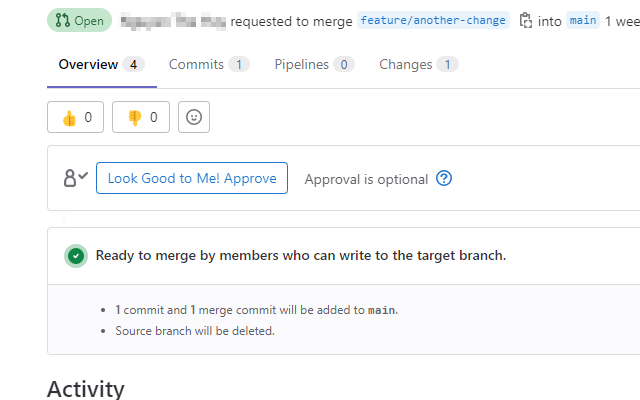Click the Changes count badge 1

(447, 64)
